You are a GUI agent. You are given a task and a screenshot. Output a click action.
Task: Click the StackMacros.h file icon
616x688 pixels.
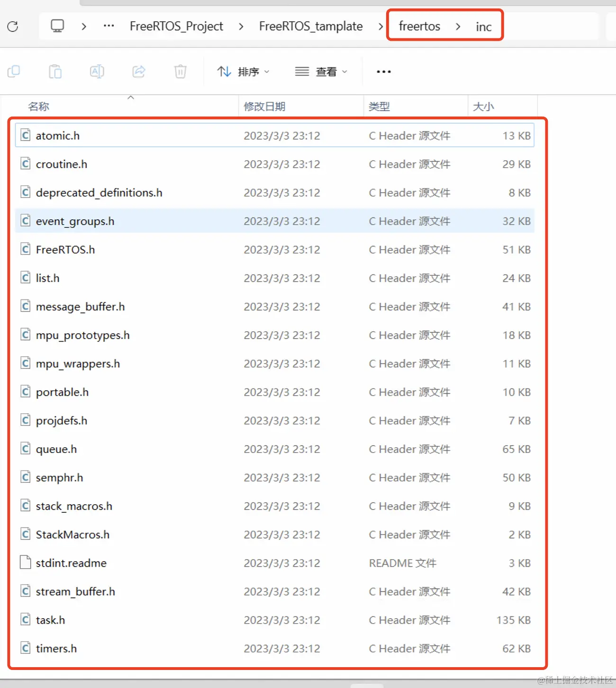coord(26,534)
